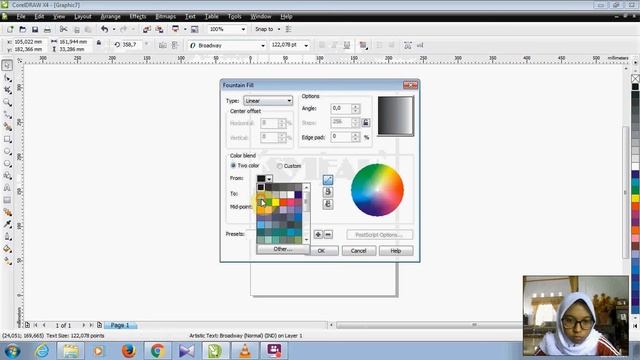
Task: Click the Open file toolbar icon
Action: coord(22,29)
